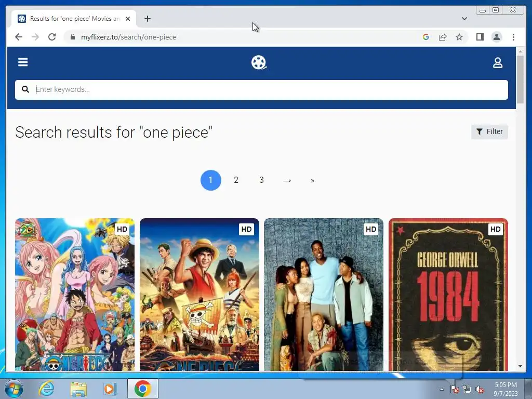532x399 pixels.
Task: Open Windows Media Player from taskbar
Action: [x=110, y=389]
